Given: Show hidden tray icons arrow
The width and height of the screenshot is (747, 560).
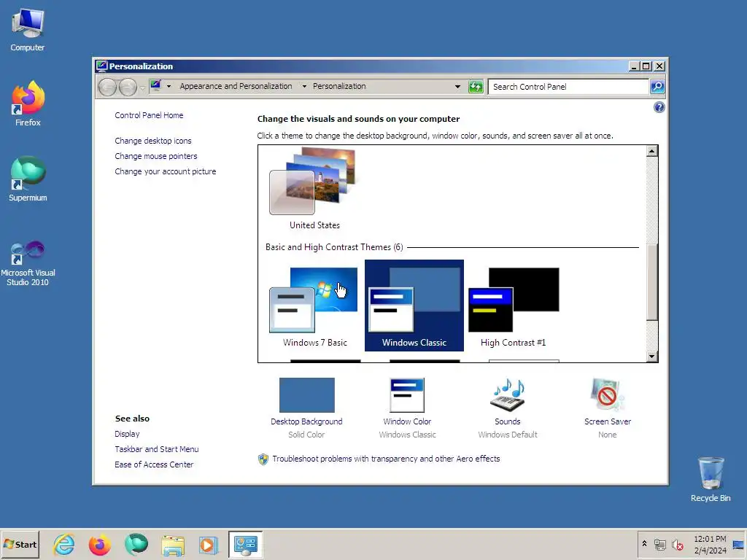Looking at the screenshot, I should [644, 543].
